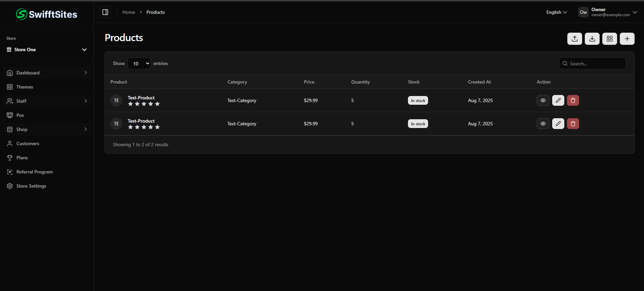Go to Home breadcrumb link
The image size is (644, 291).
coord(128,12)
